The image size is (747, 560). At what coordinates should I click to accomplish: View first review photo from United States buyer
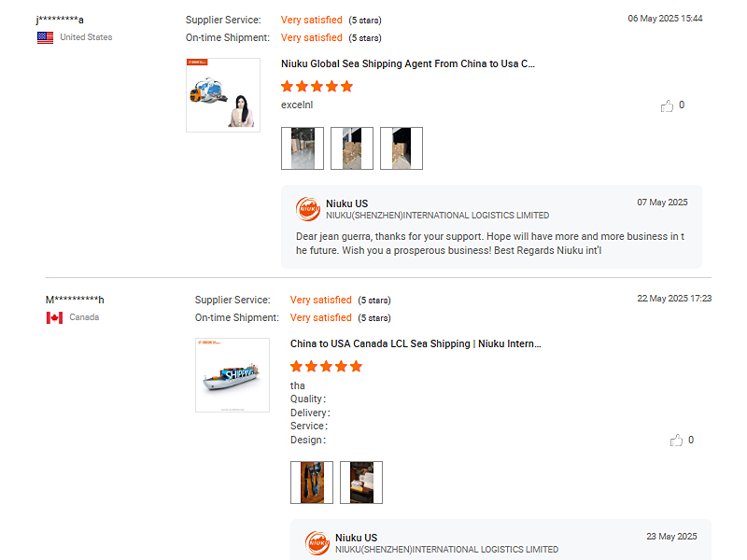coord(303,148)
